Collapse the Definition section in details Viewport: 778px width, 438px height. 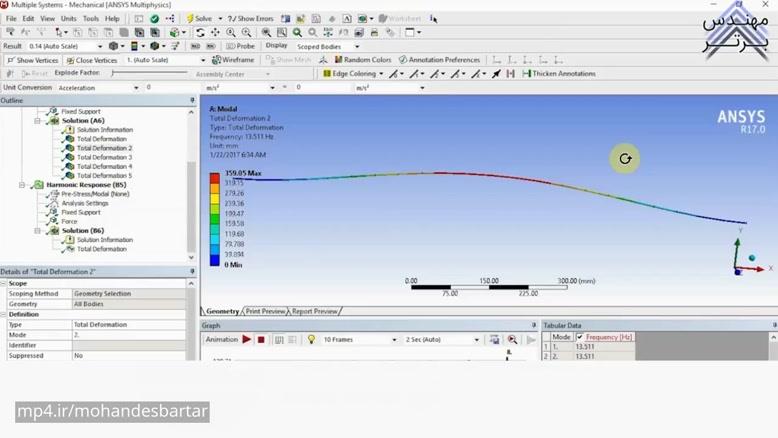(x=3, y=314)
